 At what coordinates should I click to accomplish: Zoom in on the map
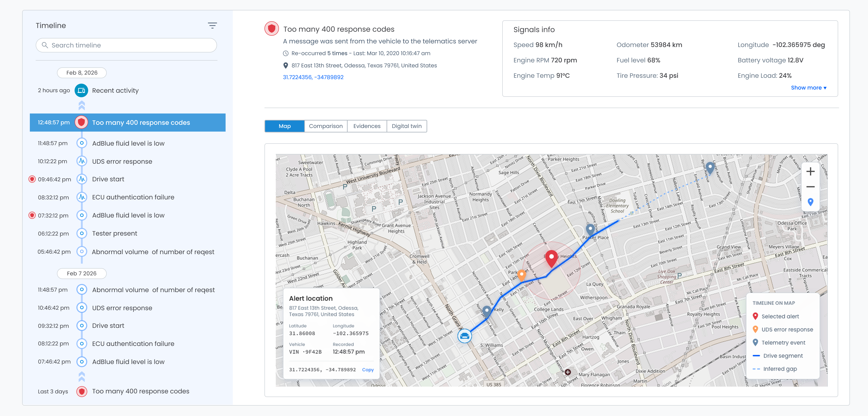(x=810, y=172)
